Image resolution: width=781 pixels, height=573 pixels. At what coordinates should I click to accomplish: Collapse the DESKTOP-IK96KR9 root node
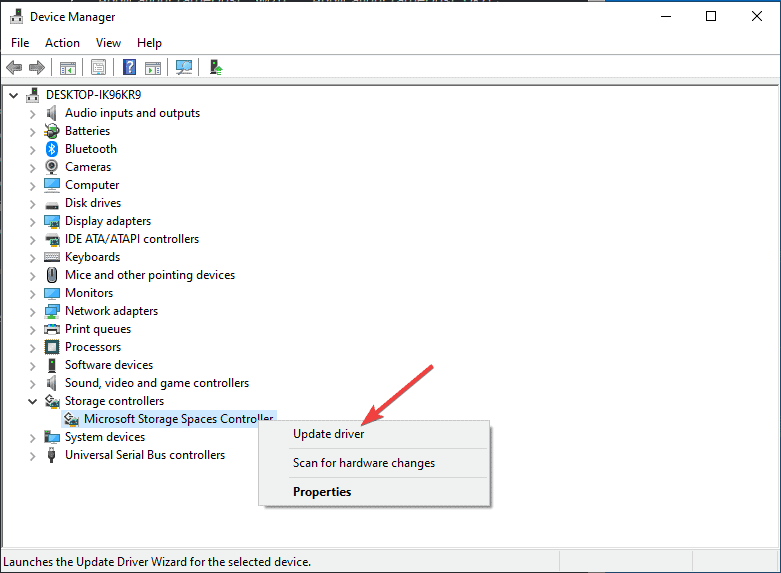13,95
